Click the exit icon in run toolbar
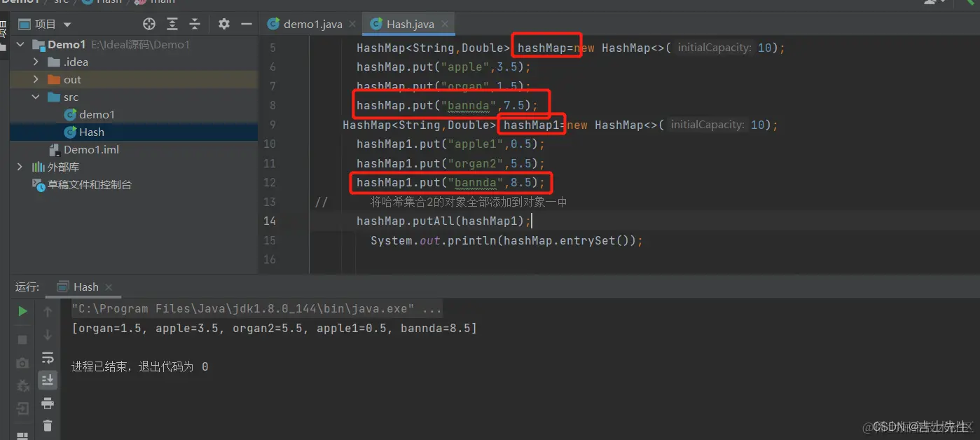Screen dimensions: 980x440 (22, 408)
